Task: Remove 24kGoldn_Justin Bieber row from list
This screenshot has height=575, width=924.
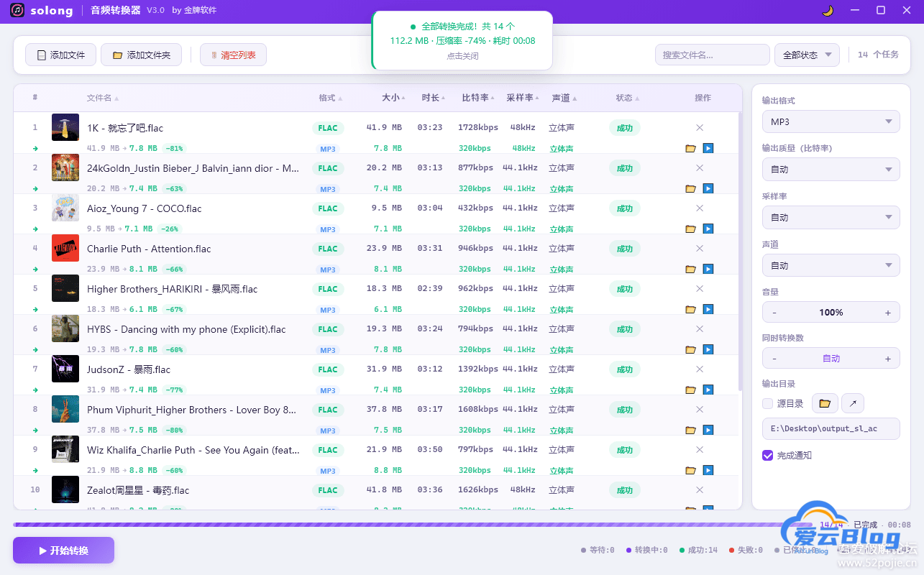Action: 700,167
